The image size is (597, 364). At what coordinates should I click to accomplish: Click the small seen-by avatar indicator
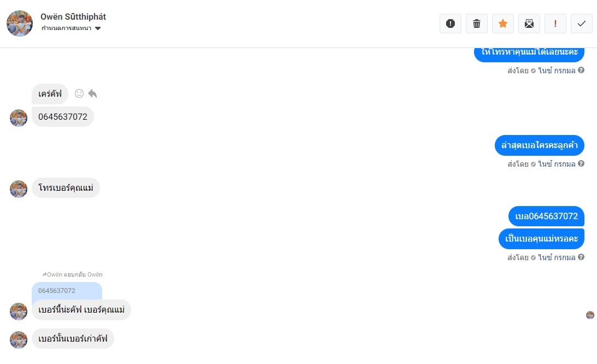tap(590, 315)
